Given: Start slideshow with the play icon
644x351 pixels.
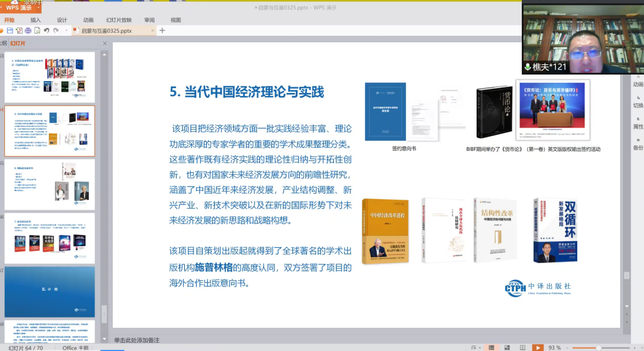Looking at the screenshot, I should point(538,347).
